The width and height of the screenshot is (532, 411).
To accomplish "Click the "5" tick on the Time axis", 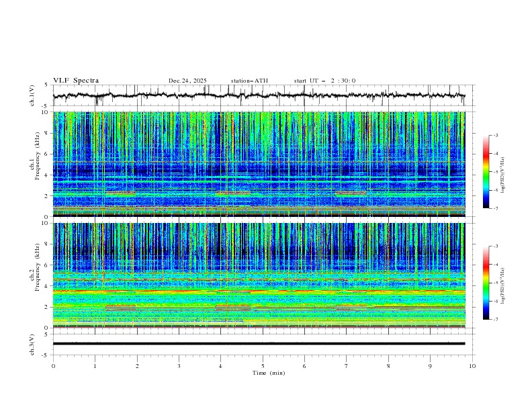I will click(x=263, y=366).
